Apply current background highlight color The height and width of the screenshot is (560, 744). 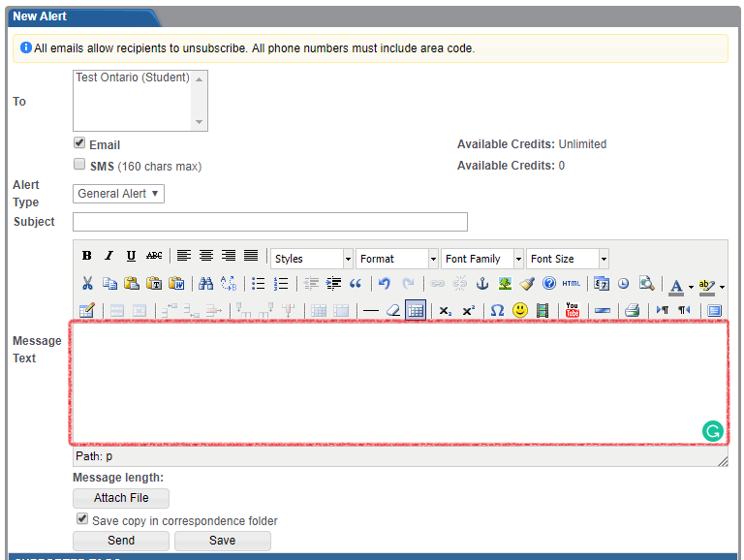(706, 286)
